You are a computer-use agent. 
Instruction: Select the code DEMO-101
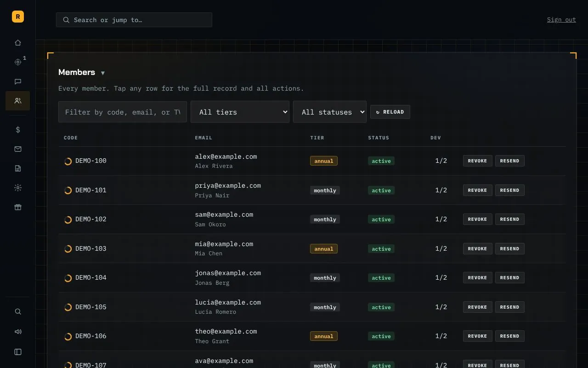(x=91, y=190)
